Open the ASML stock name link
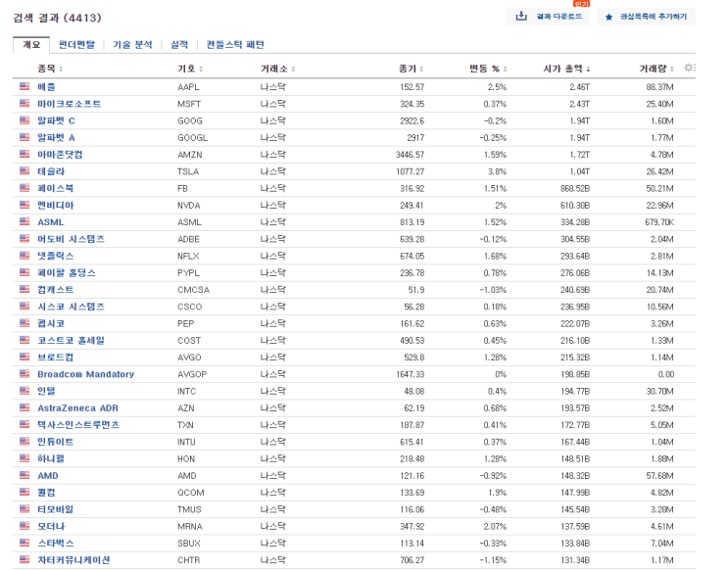The width and height of the screenshot is (728, 571). click(51, 222)
